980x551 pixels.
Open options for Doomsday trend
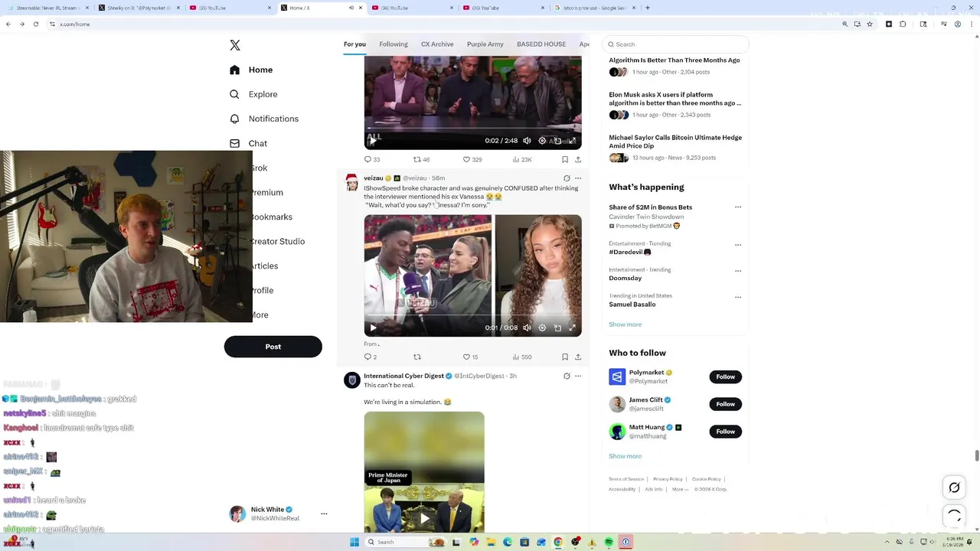pyautogui.click(x=738, y=271)
